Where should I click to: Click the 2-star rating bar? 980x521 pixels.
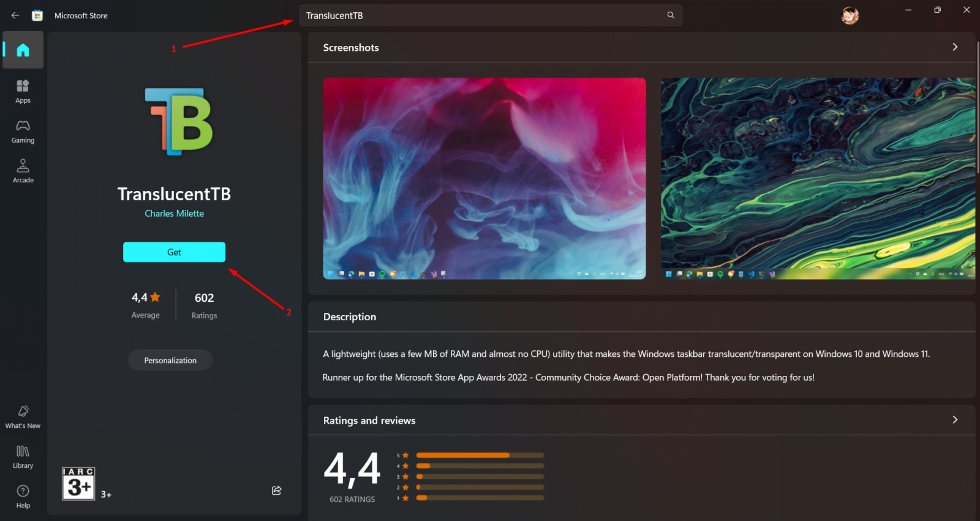click(480, 487)
